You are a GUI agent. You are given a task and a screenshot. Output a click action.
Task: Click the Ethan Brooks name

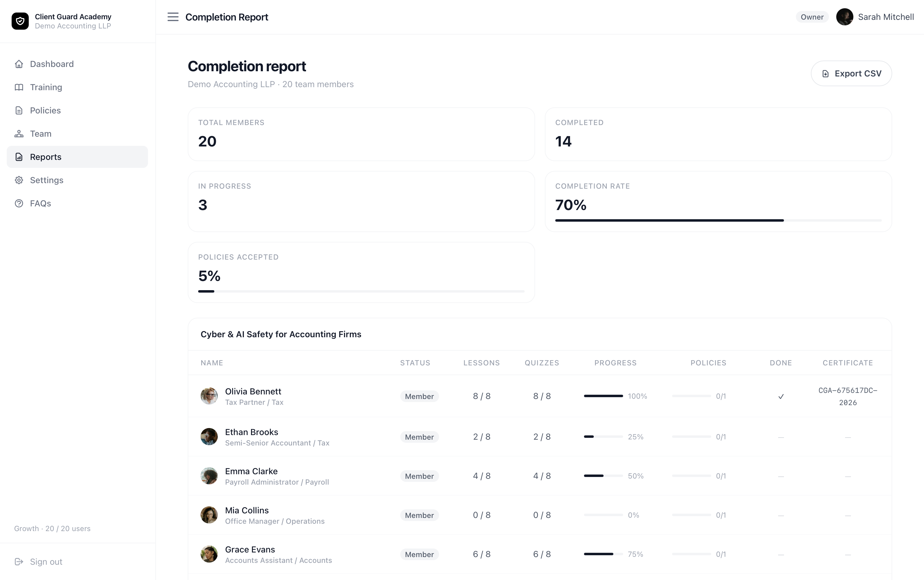251,432
